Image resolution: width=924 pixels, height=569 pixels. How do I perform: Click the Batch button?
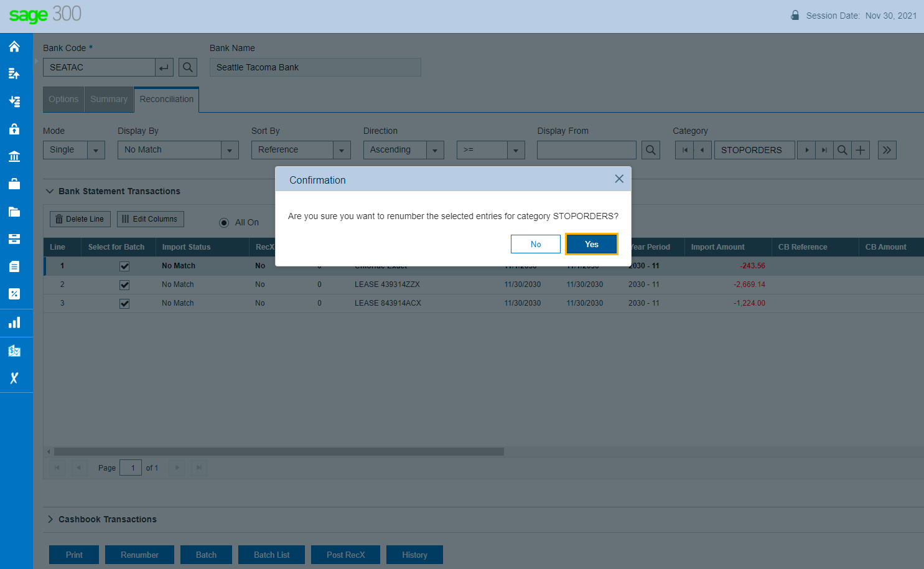207,555
